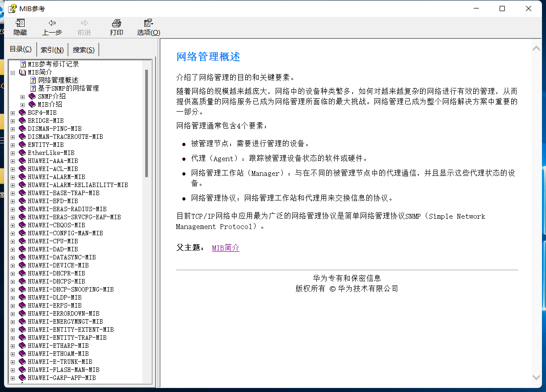
Task: Follow the MIB简介 parent topic link
Action: 226,248
